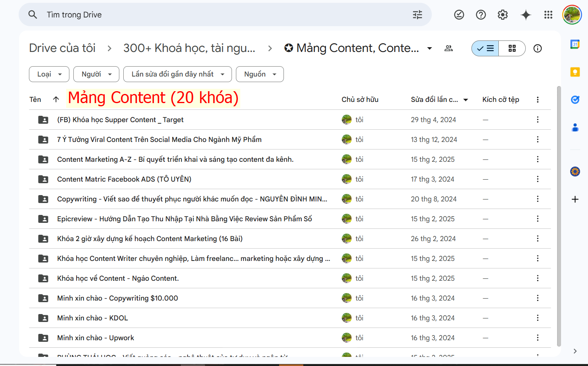Open the Người filter dropdown

(x=96, y=74)
